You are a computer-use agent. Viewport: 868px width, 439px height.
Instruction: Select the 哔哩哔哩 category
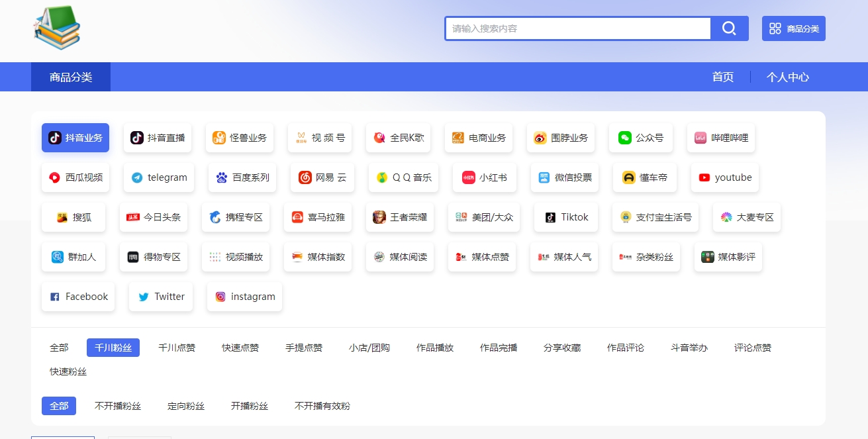pos(721,138)
